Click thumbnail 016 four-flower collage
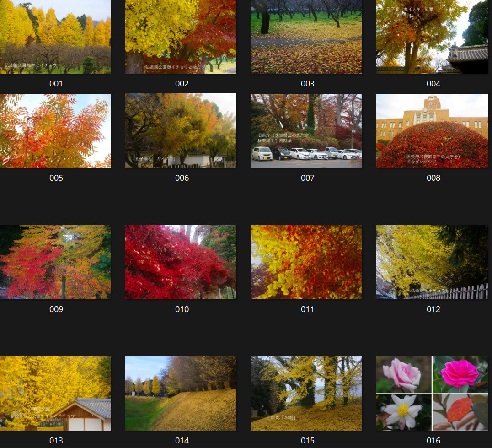 coord(432,394)
